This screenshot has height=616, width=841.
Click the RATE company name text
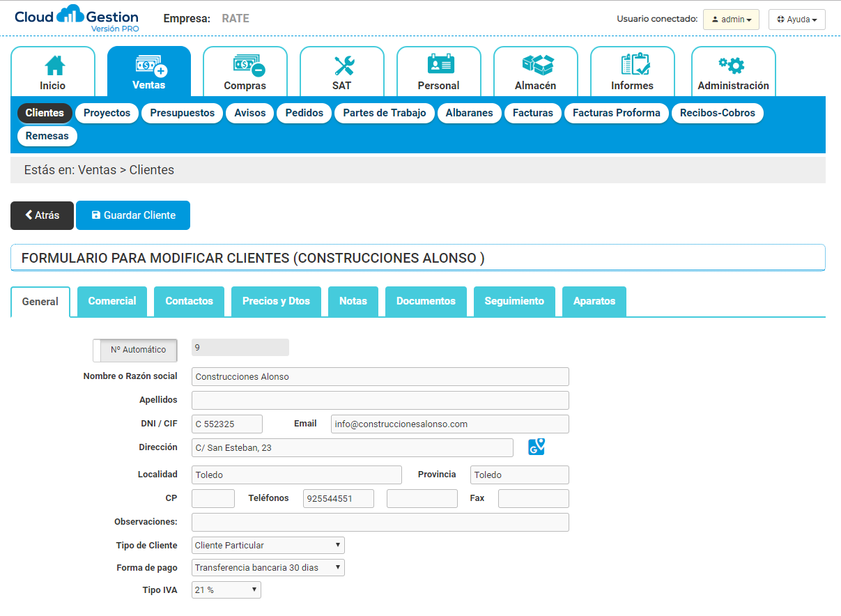(x=236, y=19)
